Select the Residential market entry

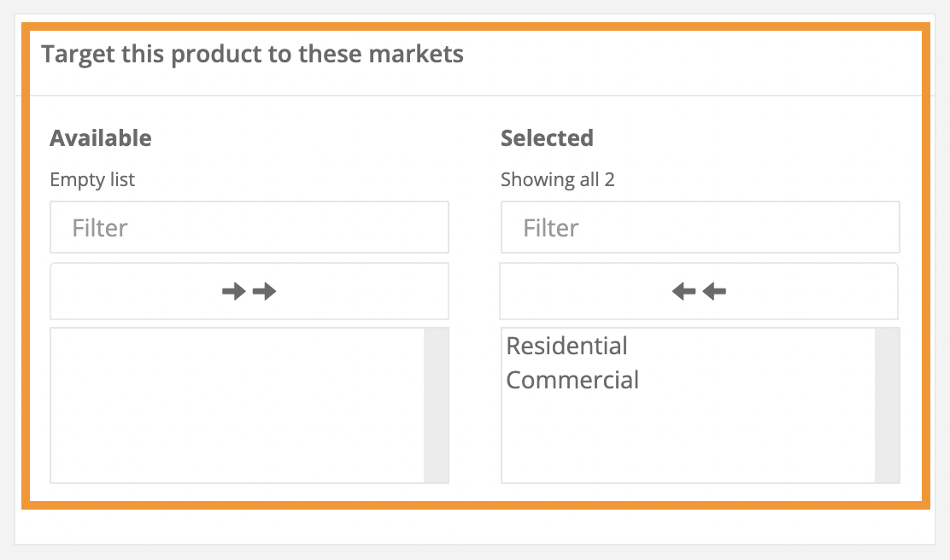point(567,346)
